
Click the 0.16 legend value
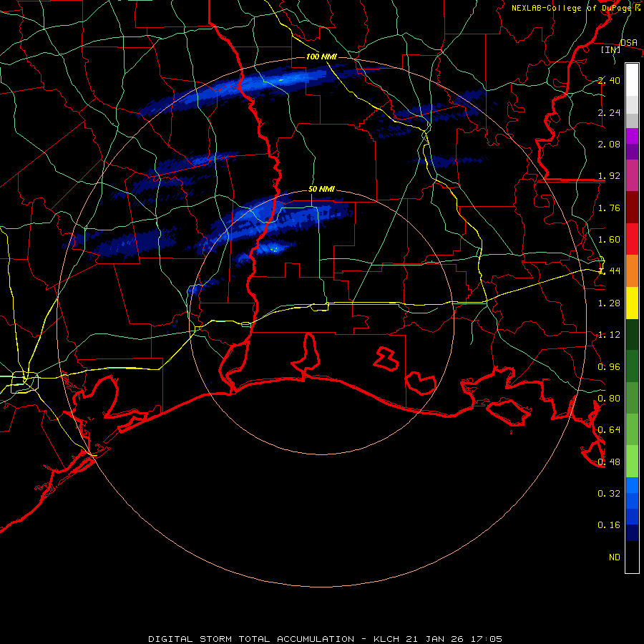[609, 525]
